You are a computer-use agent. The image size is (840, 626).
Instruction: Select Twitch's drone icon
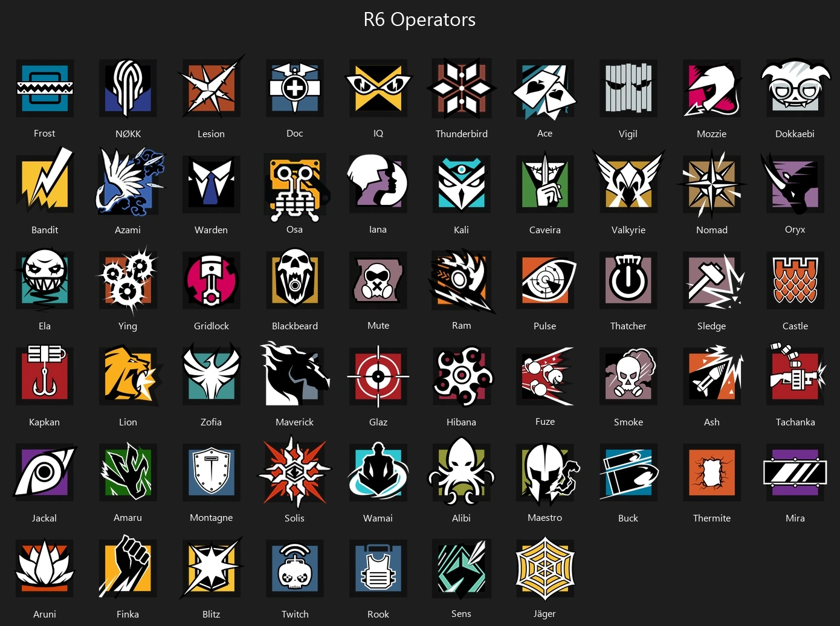[x=295, y=568]
